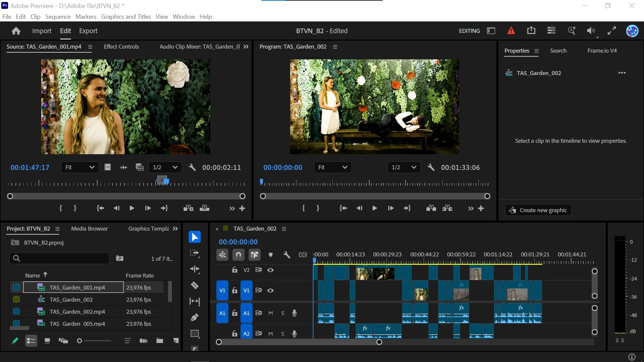This screenshot has height=362, width=644.
Task: Switch to Media Browser tab
Action: [90, 229]
